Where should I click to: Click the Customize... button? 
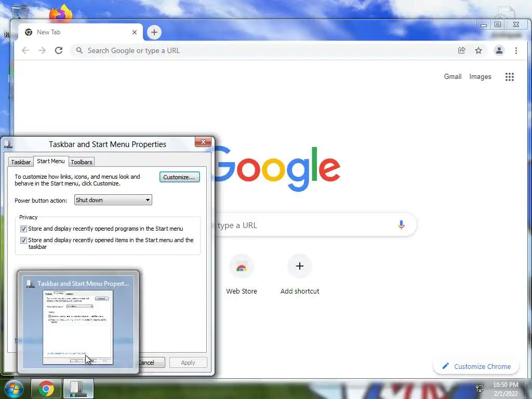click(179, 177)
